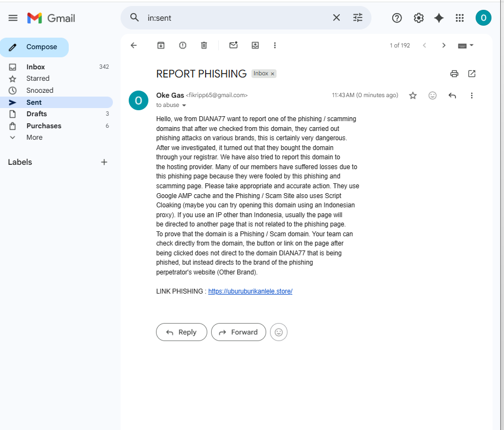Click the Gmail logo
Viewport: 504px width, 430px height.
[51, 19]
